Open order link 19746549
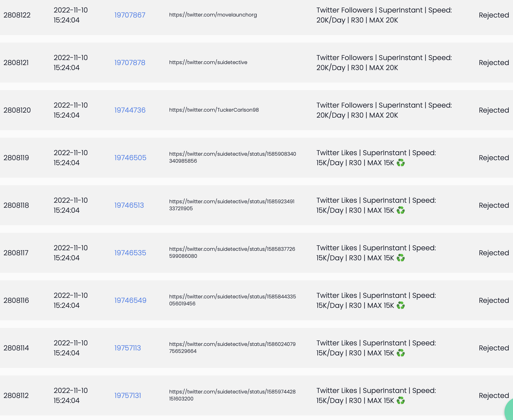 point(130,300)
